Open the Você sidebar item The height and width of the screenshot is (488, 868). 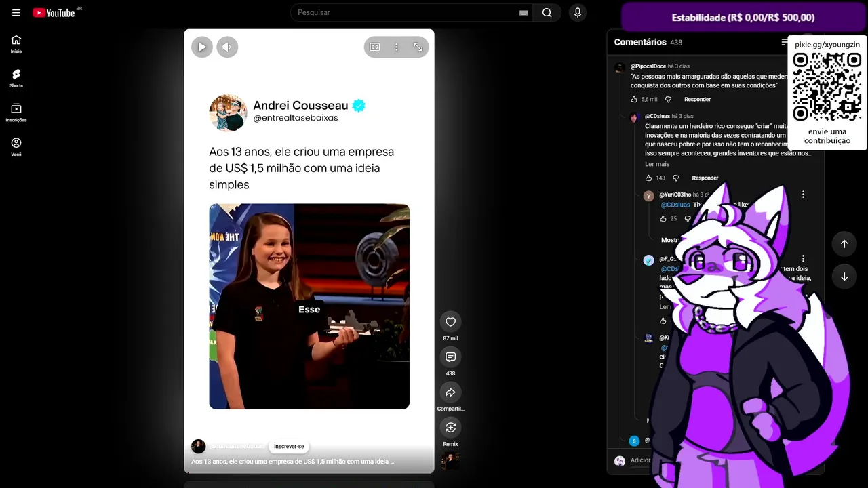pos(16,147)
